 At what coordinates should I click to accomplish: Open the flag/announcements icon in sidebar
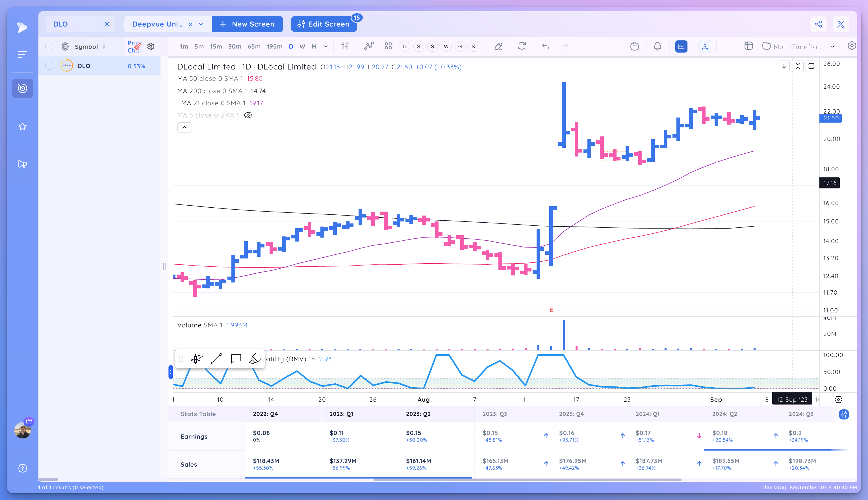pyautogui.click(x=22, y=164)
